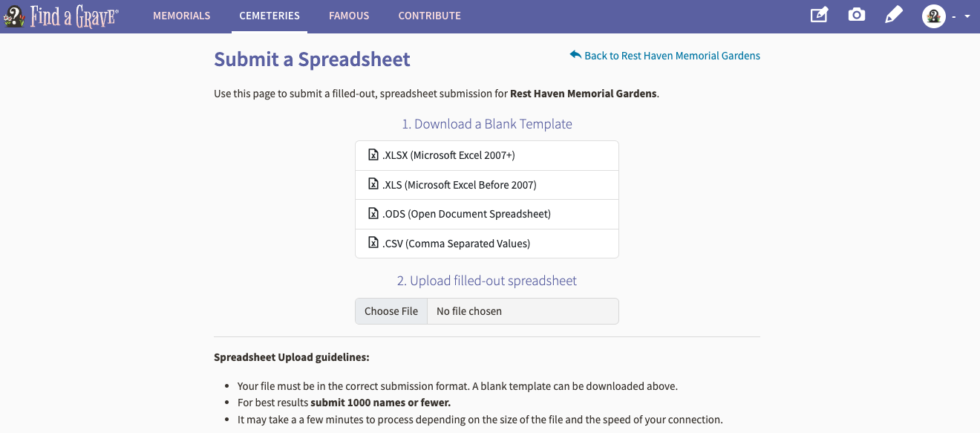Click 'Spreadsheet Upload guidelines:' text
980x433 pixels.
tap(292, 357)
